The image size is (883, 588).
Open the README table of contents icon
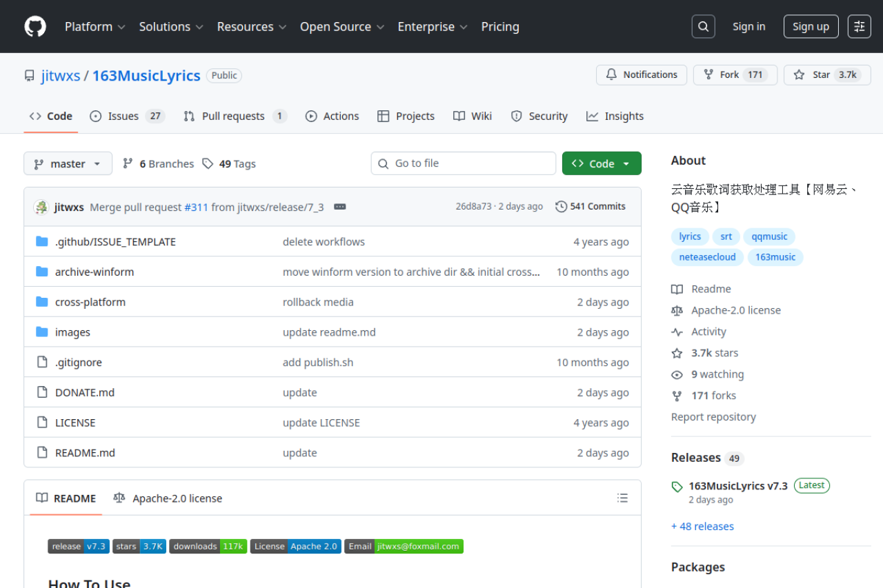pos(622,498)
